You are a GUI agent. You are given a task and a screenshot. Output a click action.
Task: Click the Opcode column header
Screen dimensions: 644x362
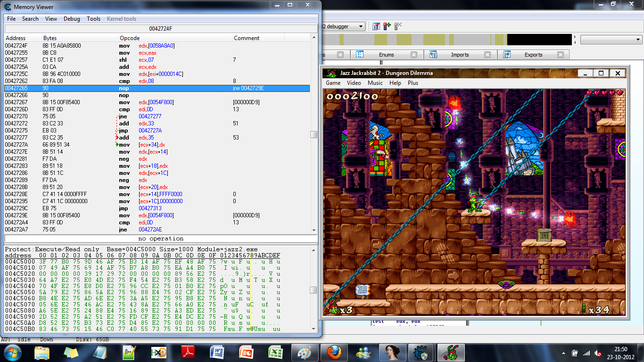(x=175, y=38)
